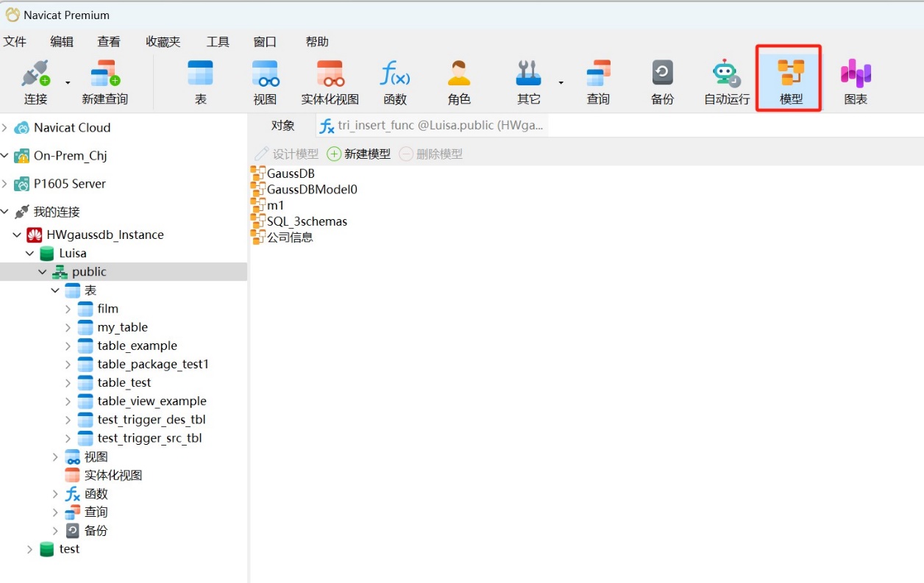Expand the test database node
Image resolution: width=924 pixels, height=583 pixels.
click(x=30, y=549)
